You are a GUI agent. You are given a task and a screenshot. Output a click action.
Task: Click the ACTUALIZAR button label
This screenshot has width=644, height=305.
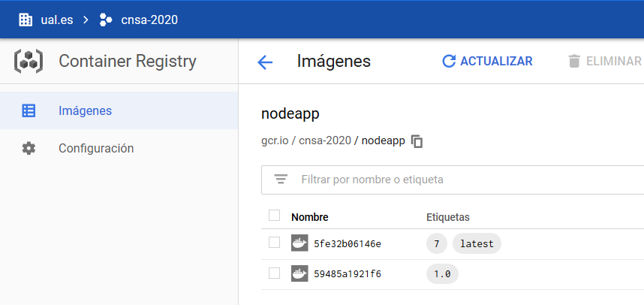[496, 62]
